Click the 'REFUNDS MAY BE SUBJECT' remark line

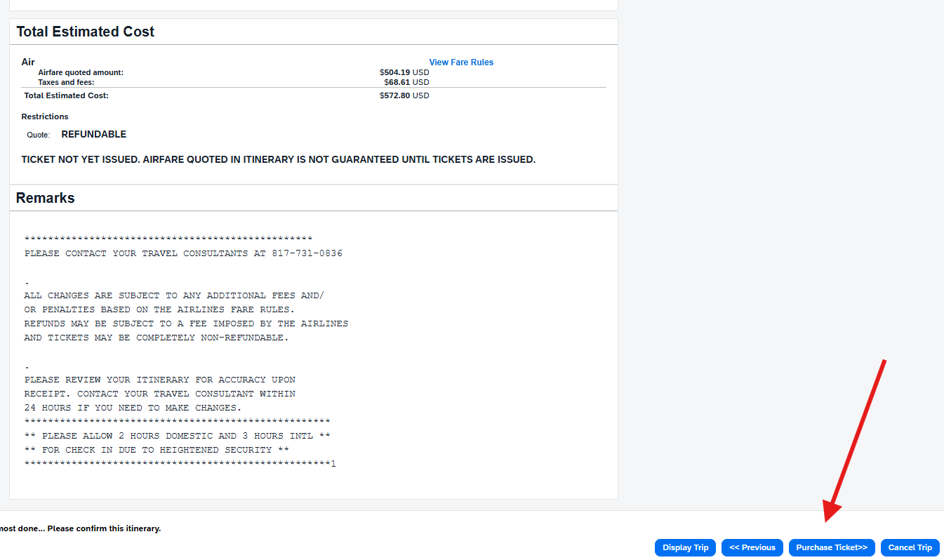186,324
